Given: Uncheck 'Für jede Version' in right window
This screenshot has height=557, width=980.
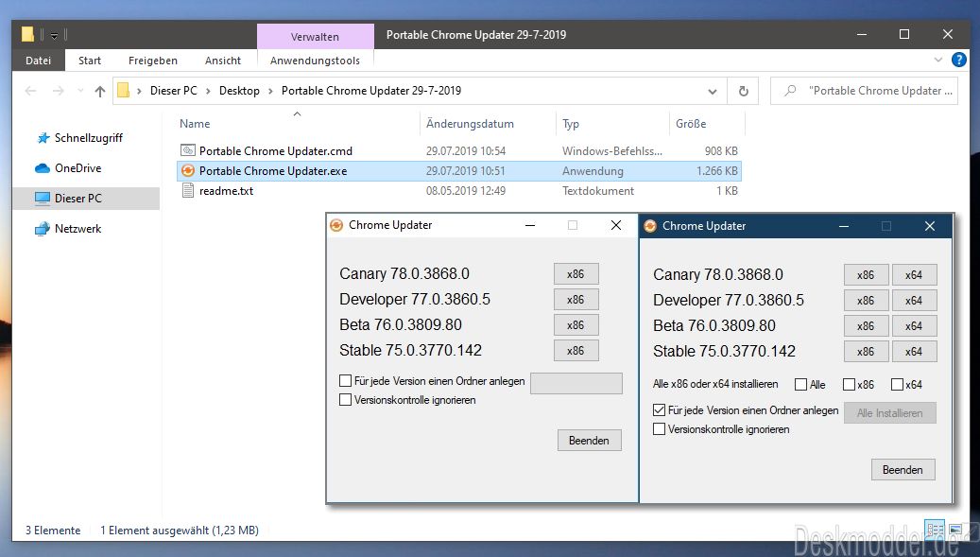Looking at the screenshot, I should [x=659, y=410].
